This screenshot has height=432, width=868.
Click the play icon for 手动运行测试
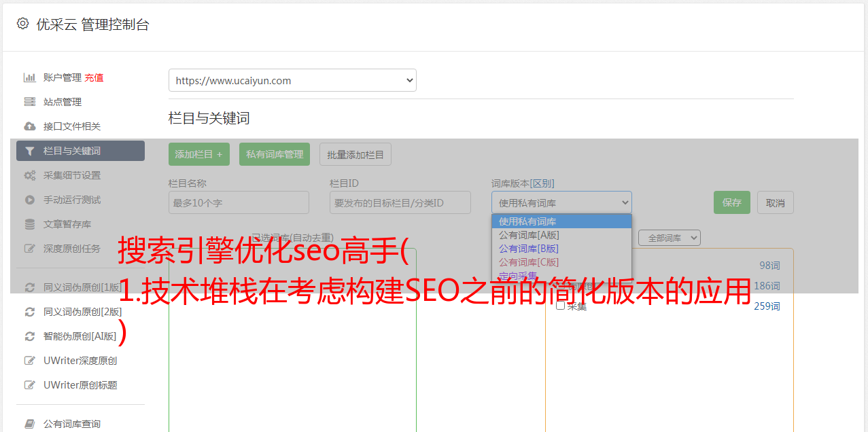(x=29, y=200)
